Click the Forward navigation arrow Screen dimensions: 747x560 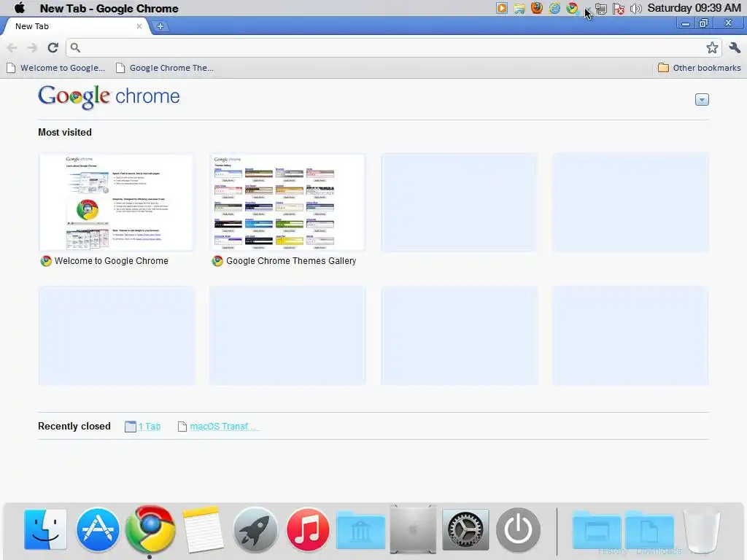pyautogui.click(x=32, y=47)
